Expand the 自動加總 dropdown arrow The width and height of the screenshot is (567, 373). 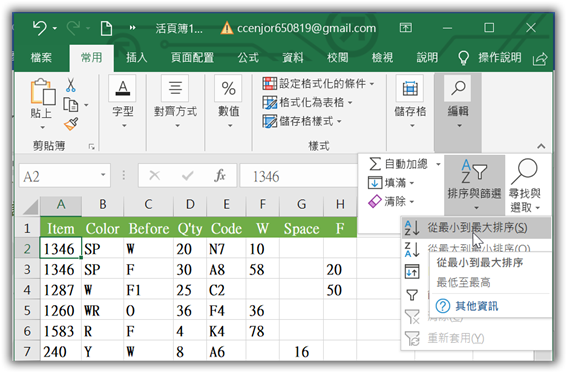(x=438, y=164)
